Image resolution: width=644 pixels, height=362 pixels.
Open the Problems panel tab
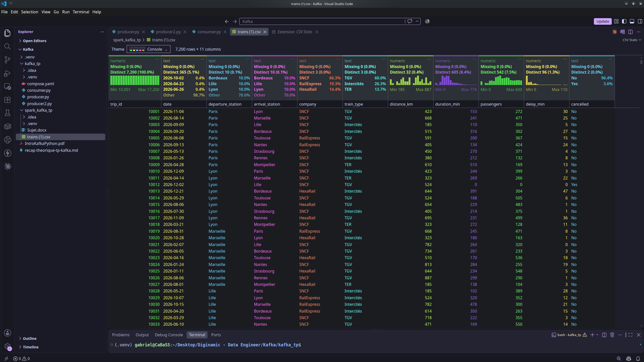tap(121, 335)
